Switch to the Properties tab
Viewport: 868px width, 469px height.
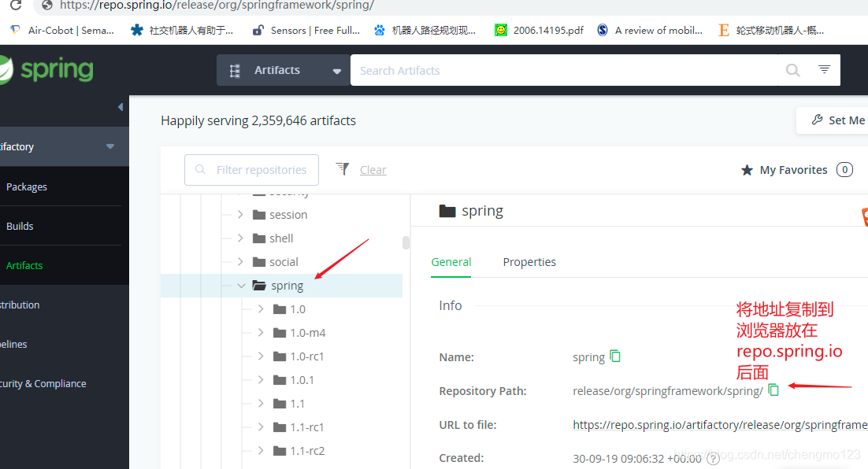click(x=529, y=262)
